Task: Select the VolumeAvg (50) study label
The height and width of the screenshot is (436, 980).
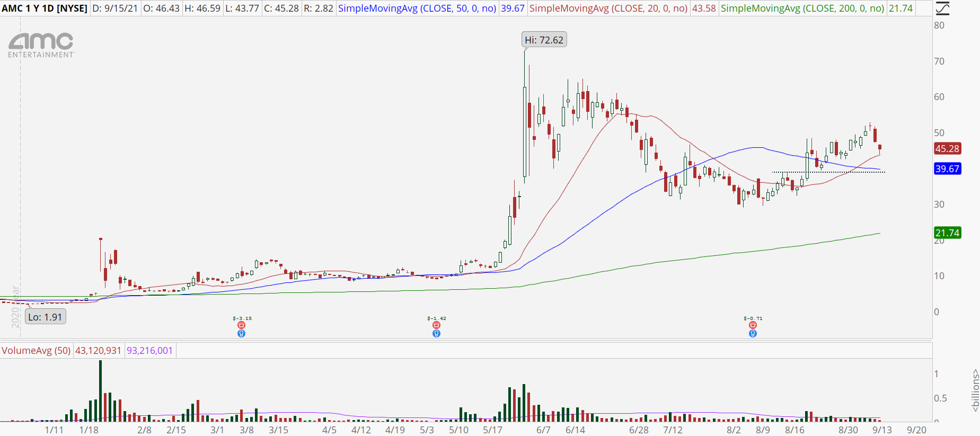Action: pos(36,351)
